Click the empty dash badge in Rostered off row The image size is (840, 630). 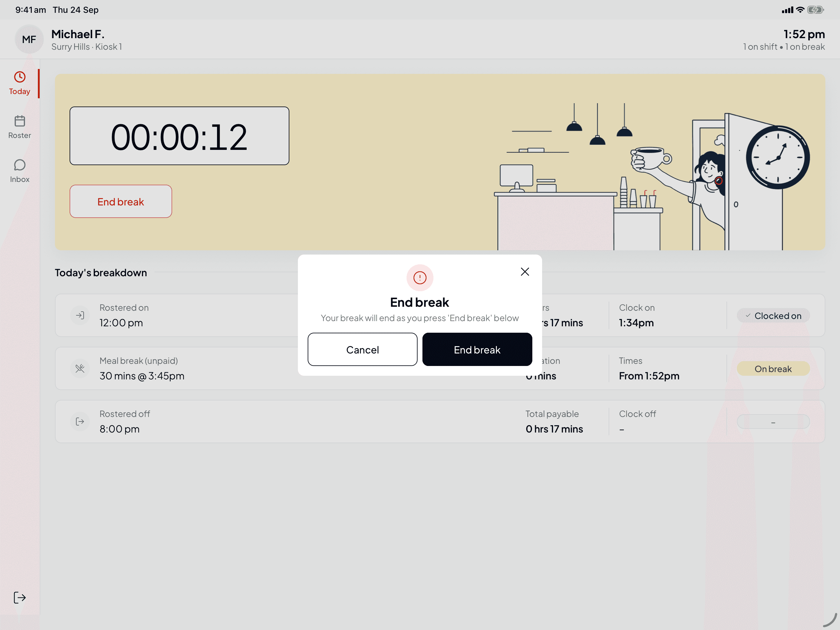click(773, 422)
